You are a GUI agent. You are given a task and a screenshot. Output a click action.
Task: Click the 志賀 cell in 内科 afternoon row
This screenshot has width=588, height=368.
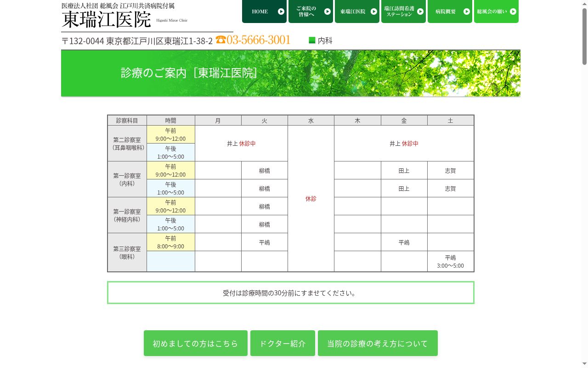click(451, 189)
